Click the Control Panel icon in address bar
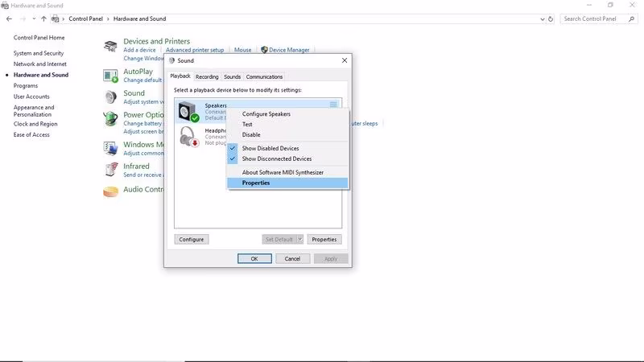This screenshot has height=362, width=644. point(55,19)
